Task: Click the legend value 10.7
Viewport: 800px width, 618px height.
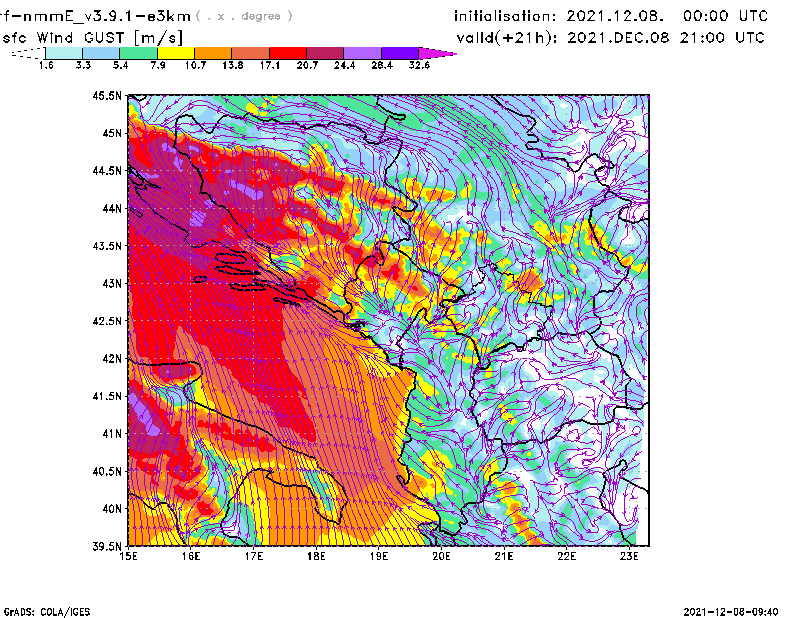Action: point(195,65)
